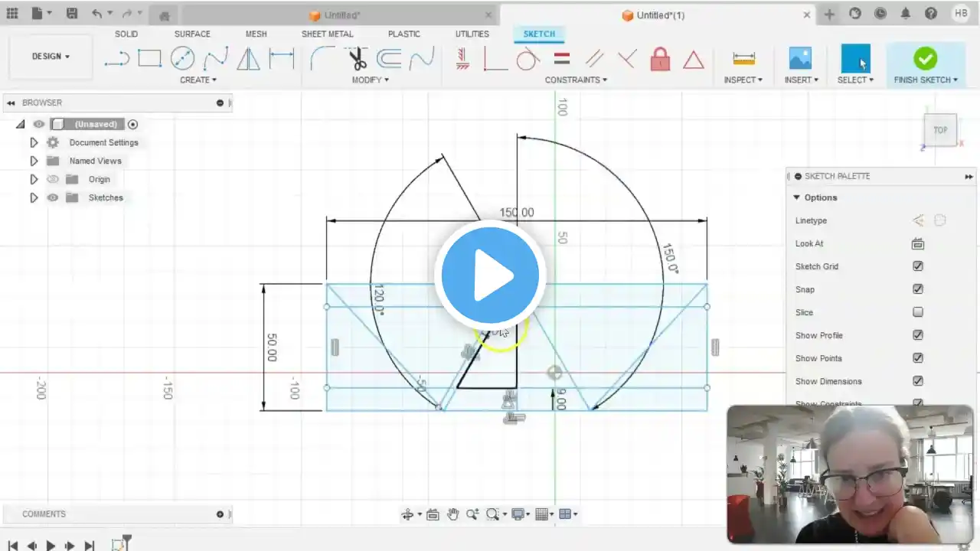Toggle the Show Dimensions checkbox
The height and width of the screenshot is (551, 980).
click(x=918, y=381)
